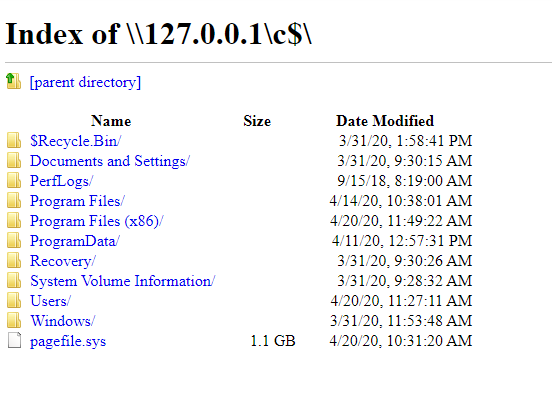Open the Program Files/ directory link
552x406 pixels.
77,201
